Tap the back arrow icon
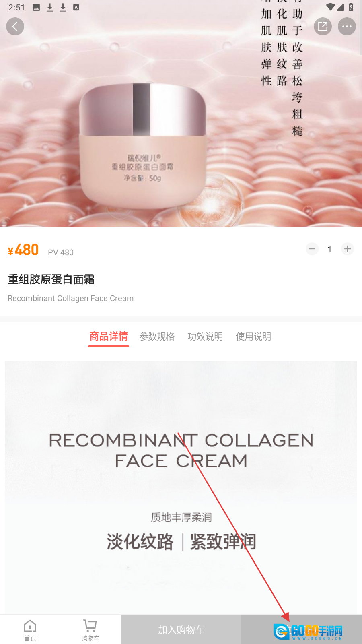 pos(15,27)
